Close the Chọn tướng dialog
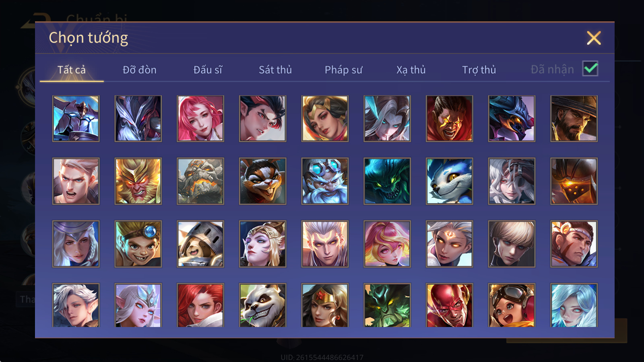Viewport: 644px width, 362px height. point(594,38)
